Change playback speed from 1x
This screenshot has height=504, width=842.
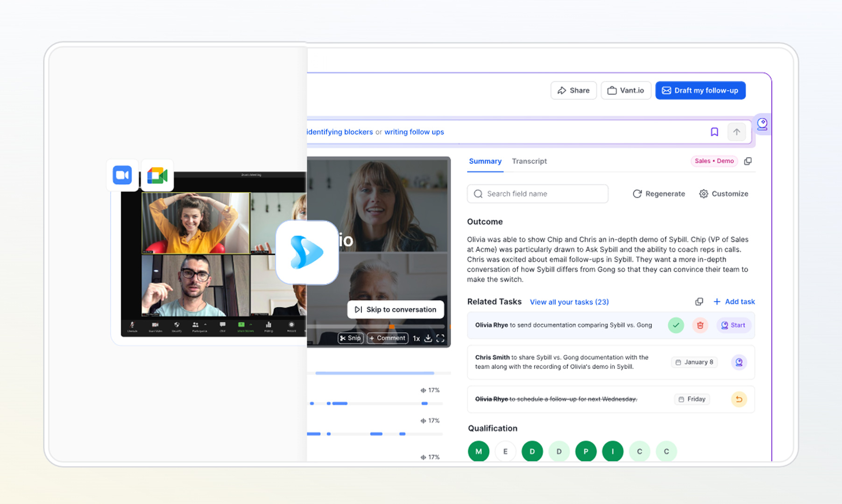tap(416, 338)
